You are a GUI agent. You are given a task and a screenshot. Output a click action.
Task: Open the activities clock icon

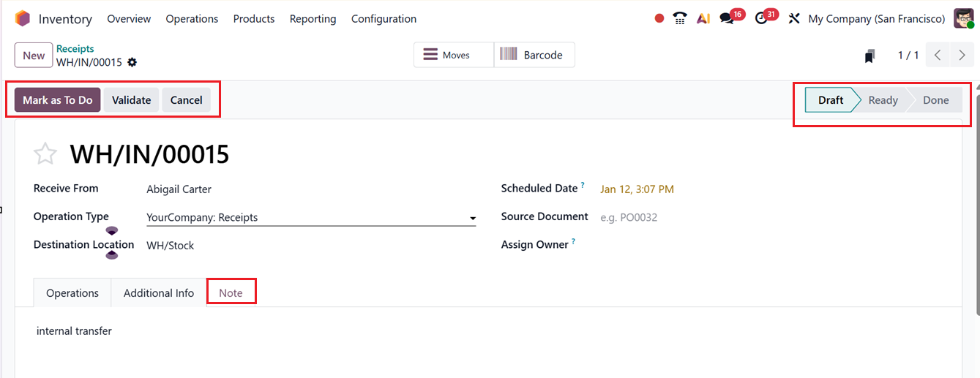(x=762, y=19)
